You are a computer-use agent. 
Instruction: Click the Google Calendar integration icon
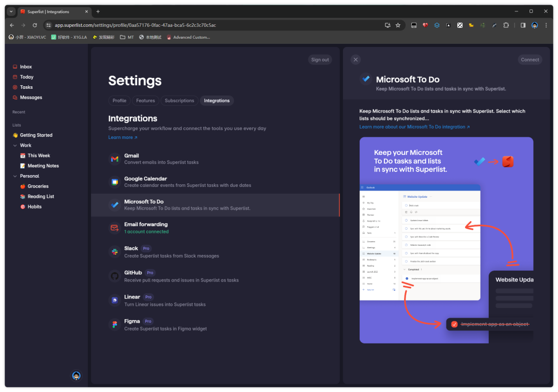click(x=115, y=182)
